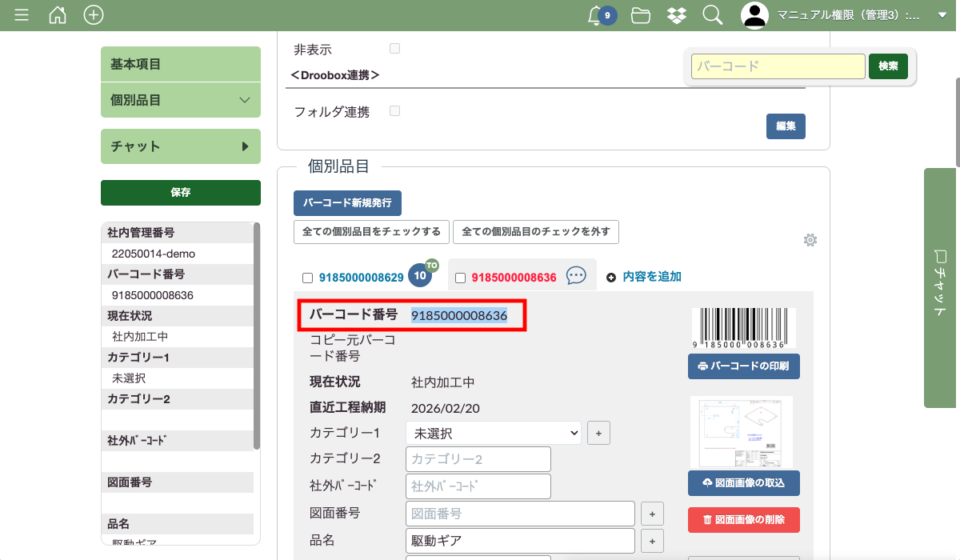
Task: Switch to tab 9185000008629
Action: coord(361,278)
